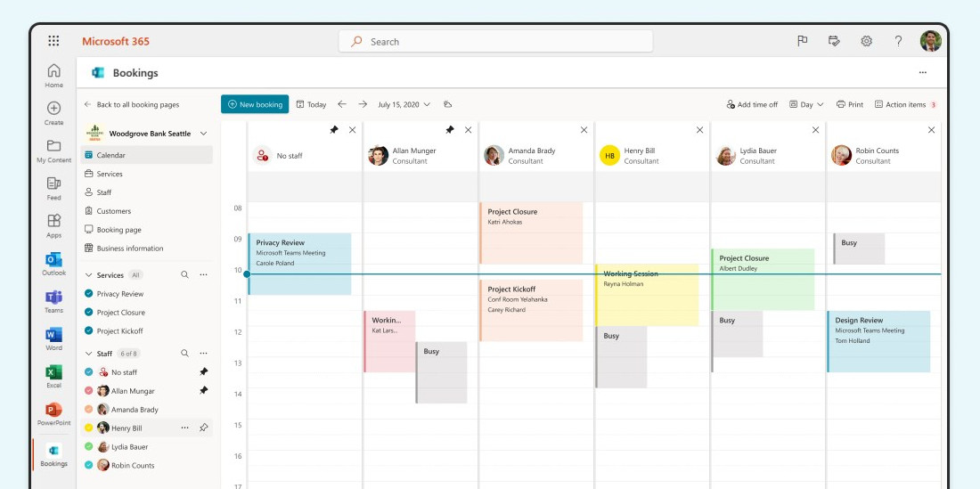Toggle the Allan Mungar staff checkbox

tap(88, 391)
